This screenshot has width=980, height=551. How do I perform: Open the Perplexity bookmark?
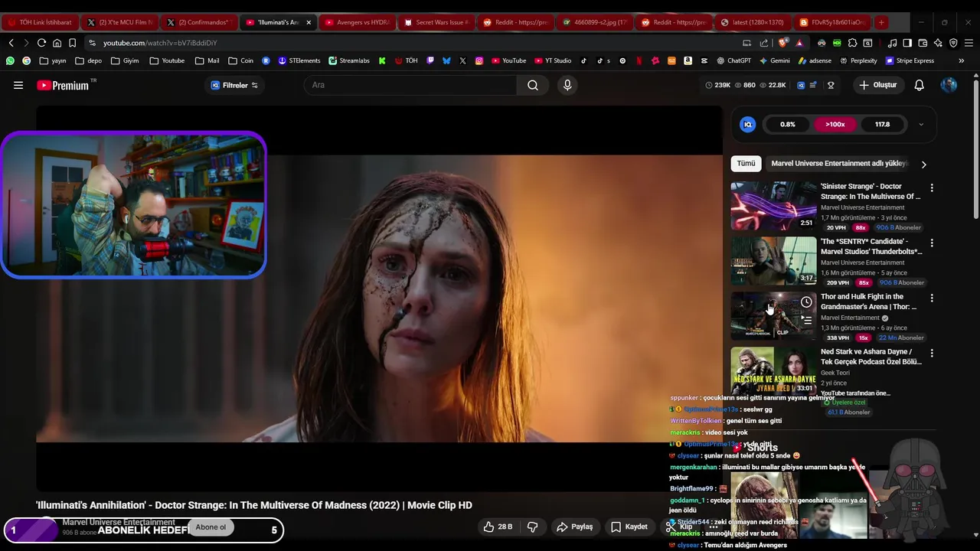click(x=859, y=60)
